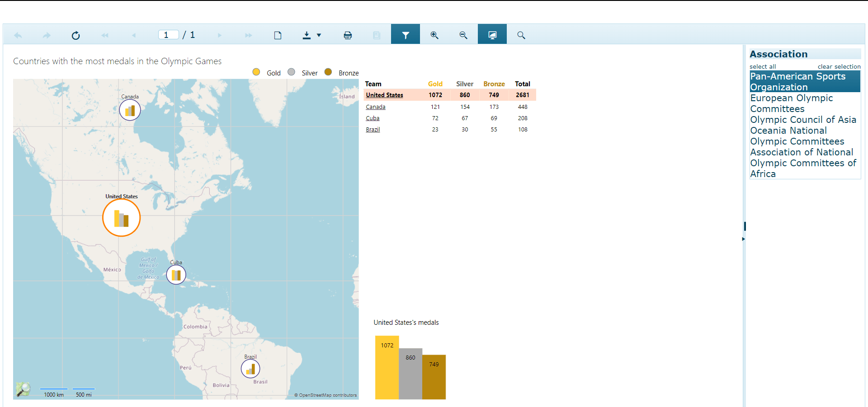Click the Silver legend swatch
This screenshot has height=407, width=868.
(292, 72)
